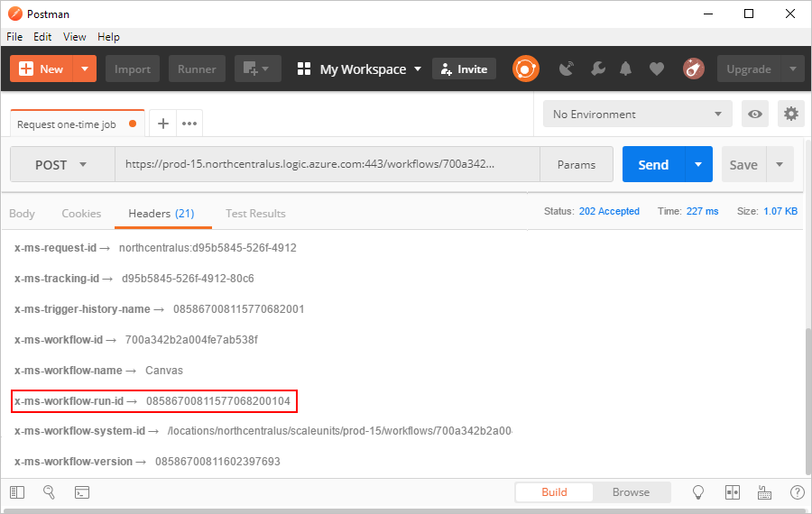The width and height of the screenshot is (812, 514).
Task: Open the Edit menu
Action: [x=42, y=37]
